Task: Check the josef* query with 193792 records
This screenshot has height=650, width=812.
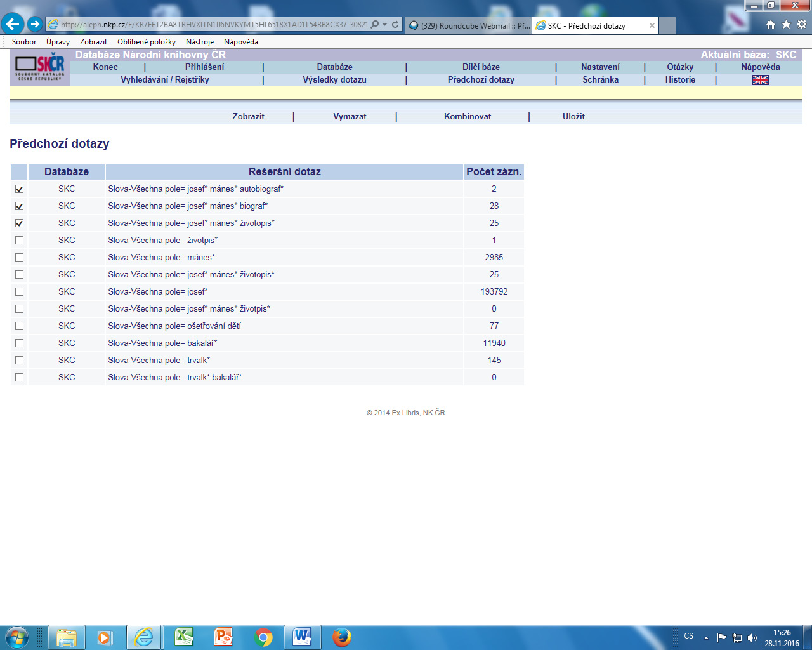Action: point(19,292)
